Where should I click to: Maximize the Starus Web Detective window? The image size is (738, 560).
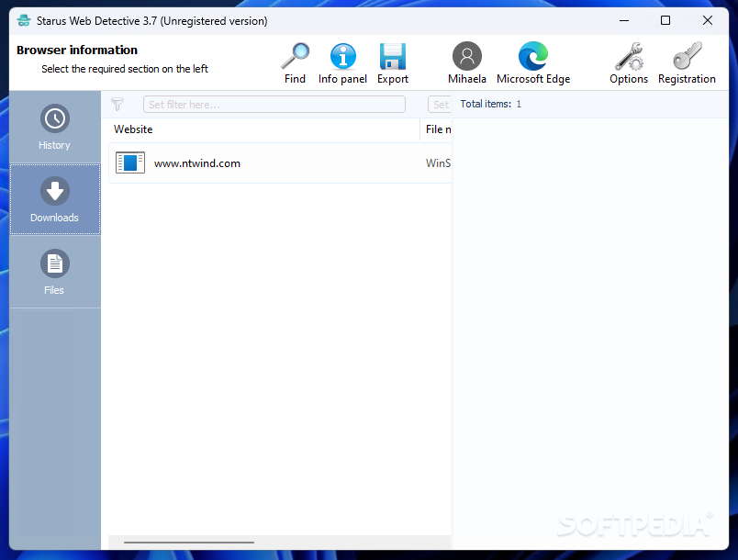tap(665, 21)
